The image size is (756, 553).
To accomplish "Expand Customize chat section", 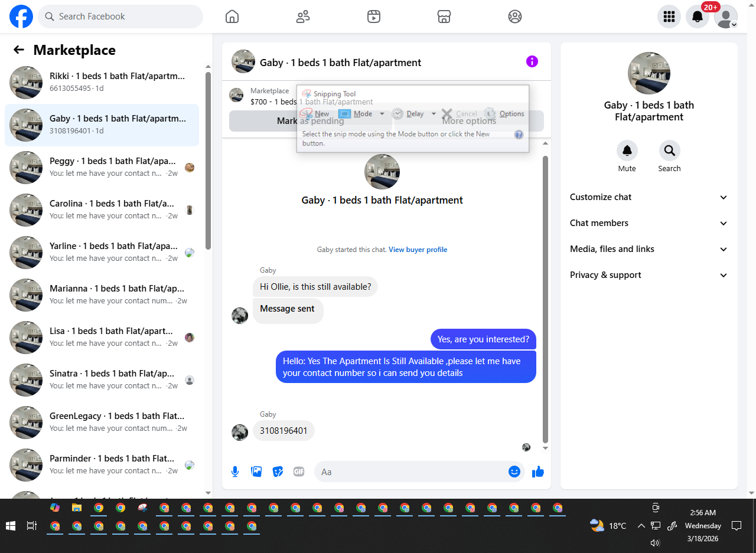I will click(649, 197).
